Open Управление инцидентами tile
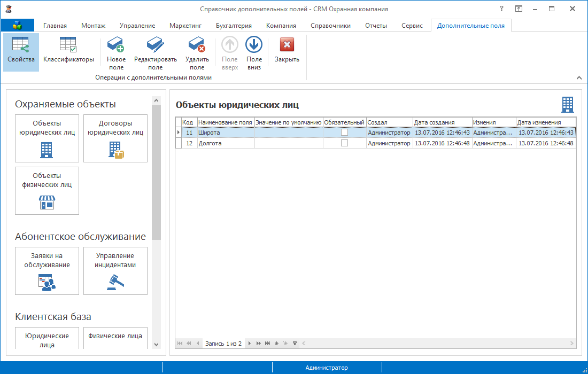 115,270
